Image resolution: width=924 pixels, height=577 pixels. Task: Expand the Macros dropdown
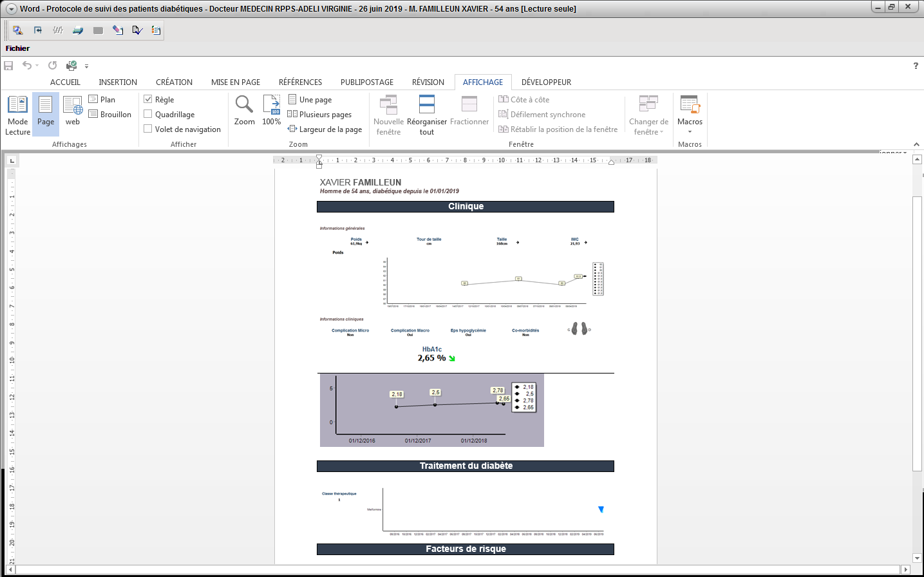pyautogui.click(x=690, y=131)
